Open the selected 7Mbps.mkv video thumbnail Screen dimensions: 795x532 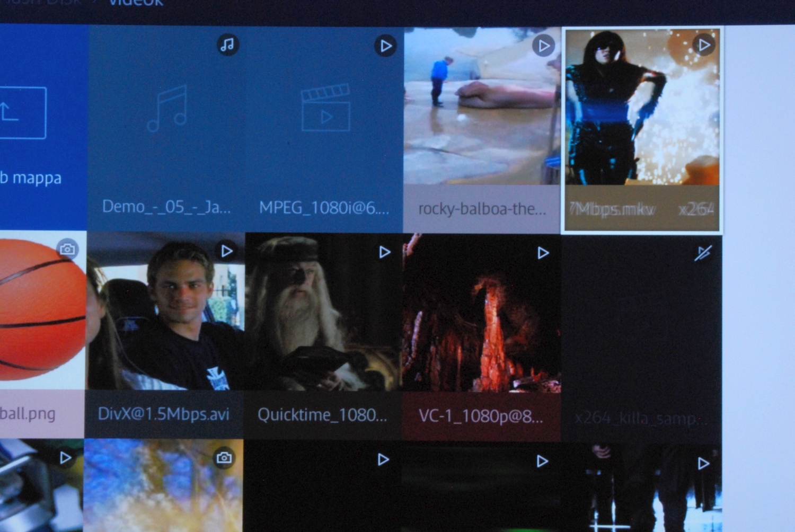click(x=642, y=107)
